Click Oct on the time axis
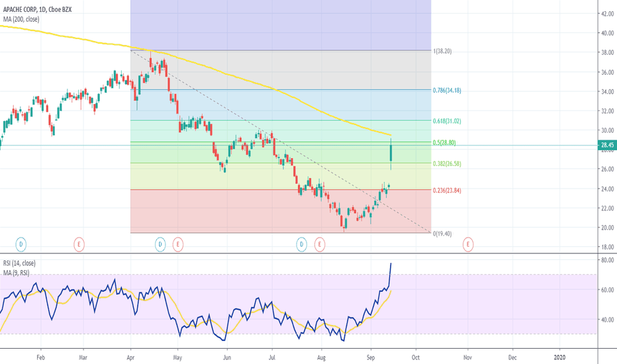This screenshot has width=617, height=364. tap(416, 357)
